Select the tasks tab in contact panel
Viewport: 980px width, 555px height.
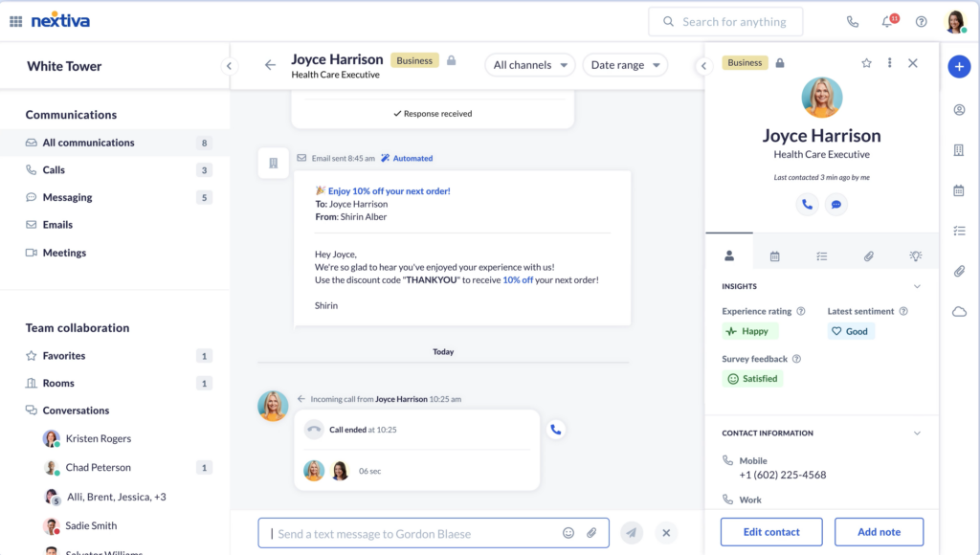click(x=822, y=256)
